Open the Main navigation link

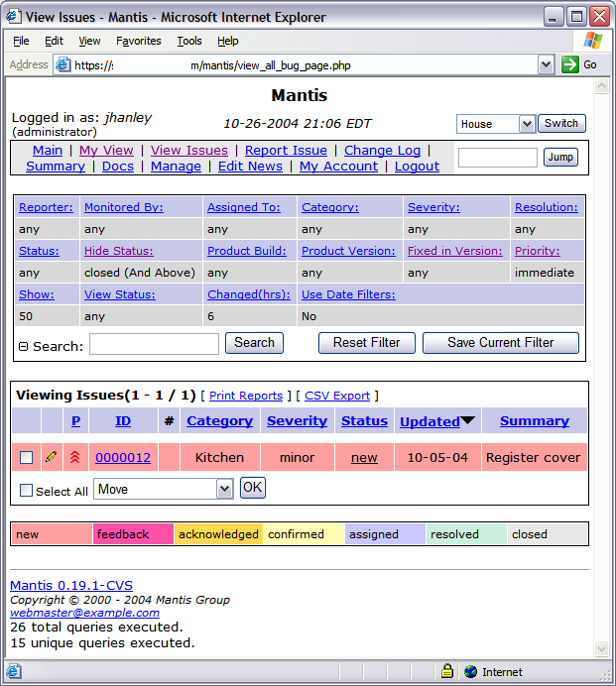point(48,150)
